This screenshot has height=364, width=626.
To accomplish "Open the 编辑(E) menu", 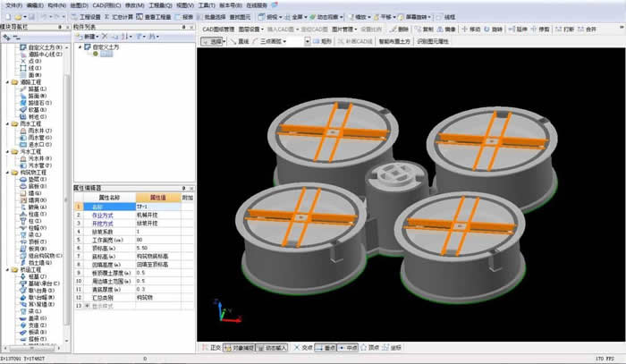I will [x=35, y=5].
